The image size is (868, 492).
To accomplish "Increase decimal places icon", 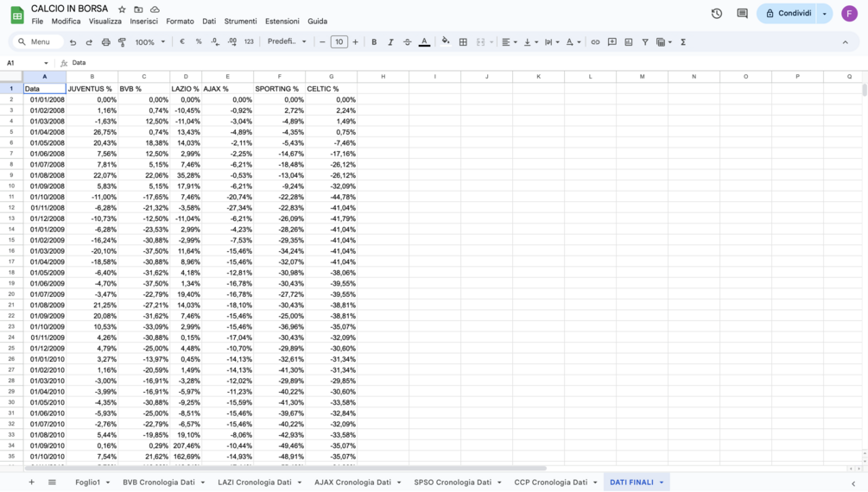I will coord(232,42).
